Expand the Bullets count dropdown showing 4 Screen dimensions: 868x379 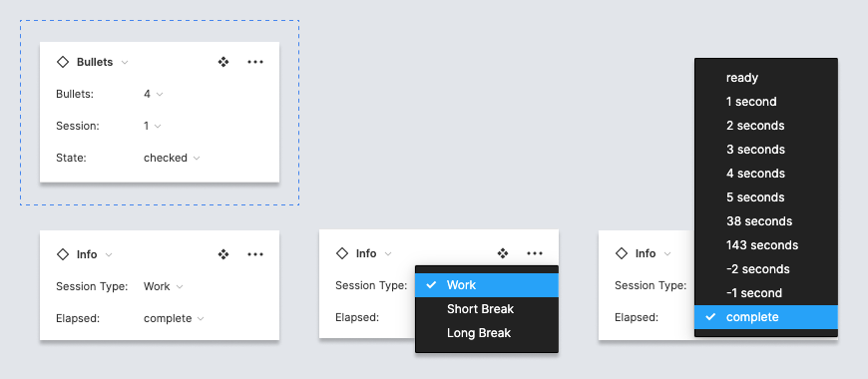[x=154, y=94]
